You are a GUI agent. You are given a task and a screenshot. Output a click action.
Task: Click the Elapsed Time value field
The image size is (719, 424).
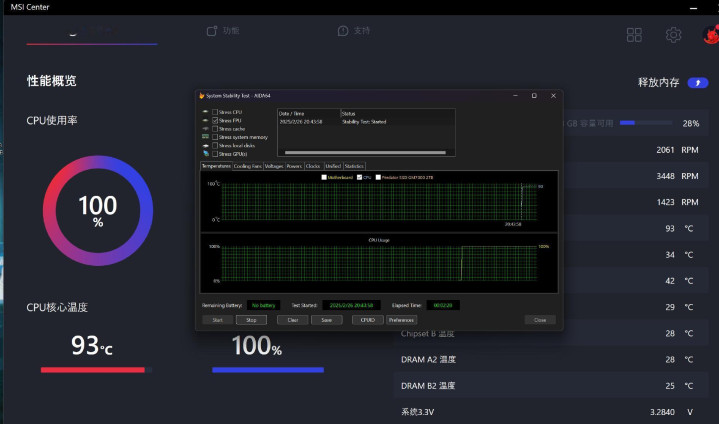pyautogui.click(x=443, y=305)
